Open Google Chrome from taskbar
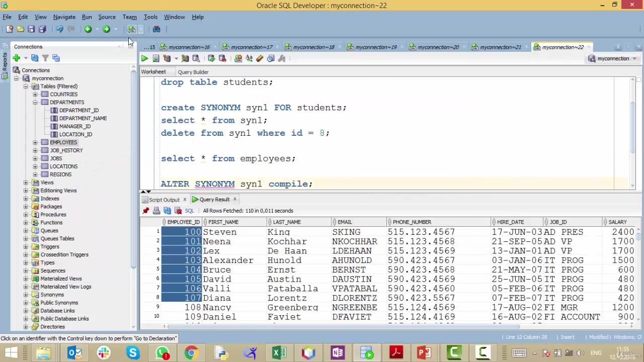 coord(191,352)
